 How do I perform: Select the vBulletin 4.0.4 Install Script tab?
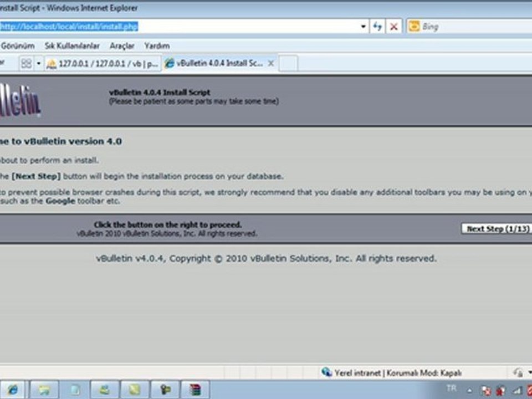tap(219, 63)
